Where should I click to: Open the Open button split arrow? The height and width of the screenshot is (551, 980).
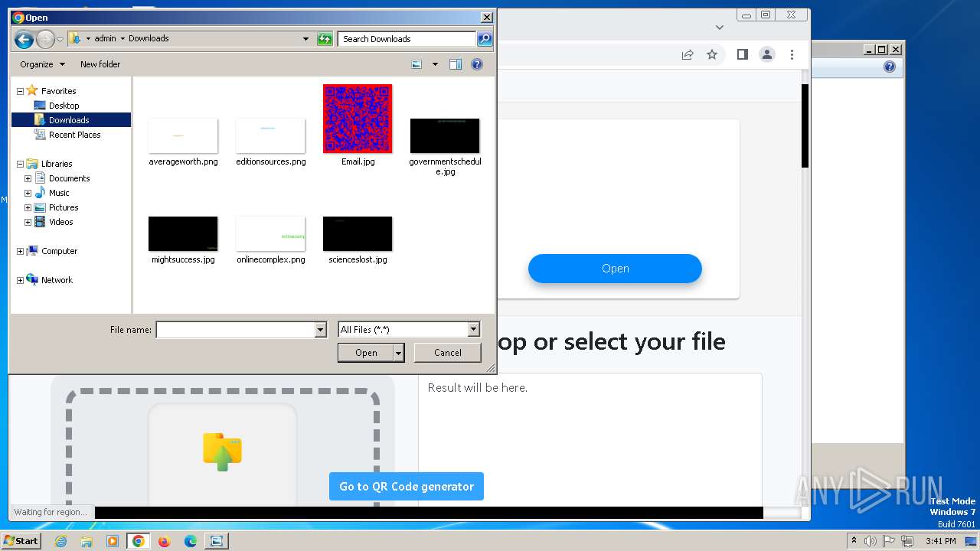(398, 353)
